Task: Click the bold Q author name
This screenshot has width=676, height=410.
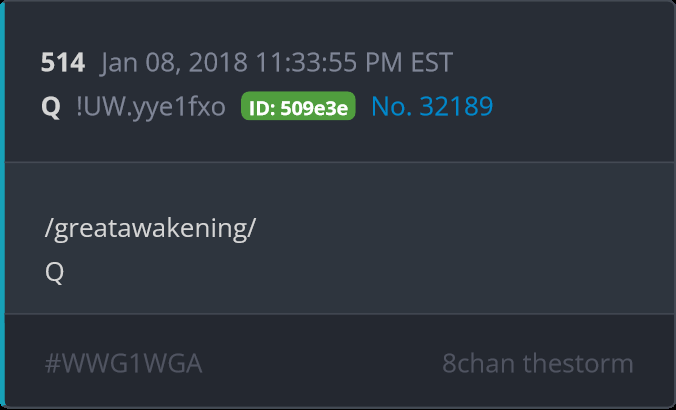Action: (51, 106)
